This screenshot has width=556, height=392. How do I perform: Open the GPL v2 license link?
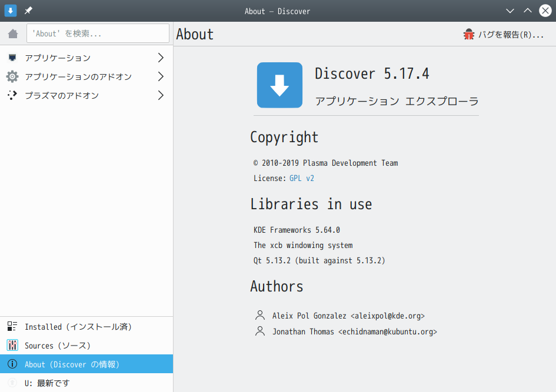(302, 178)
